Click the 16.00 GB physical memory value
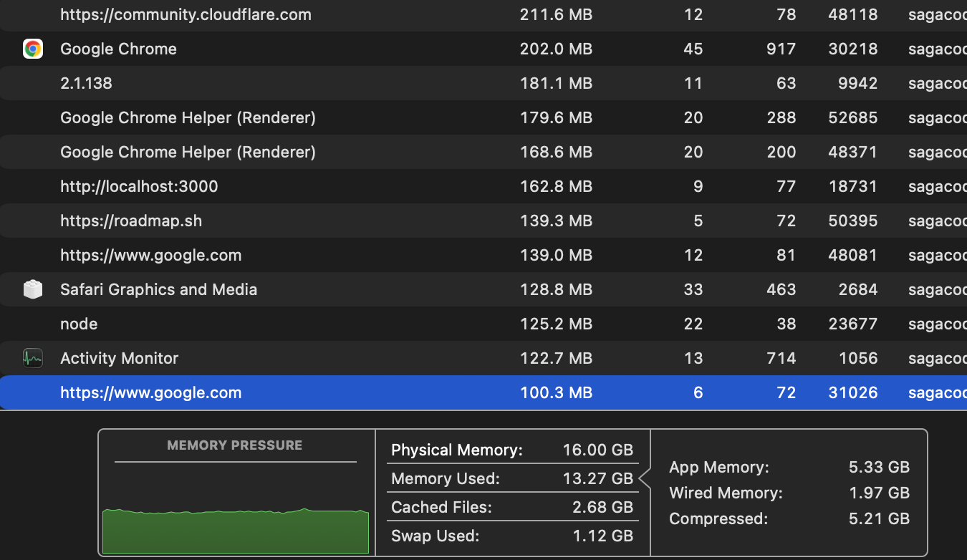Viewport: 967px width, 560px height. (597, 450)
